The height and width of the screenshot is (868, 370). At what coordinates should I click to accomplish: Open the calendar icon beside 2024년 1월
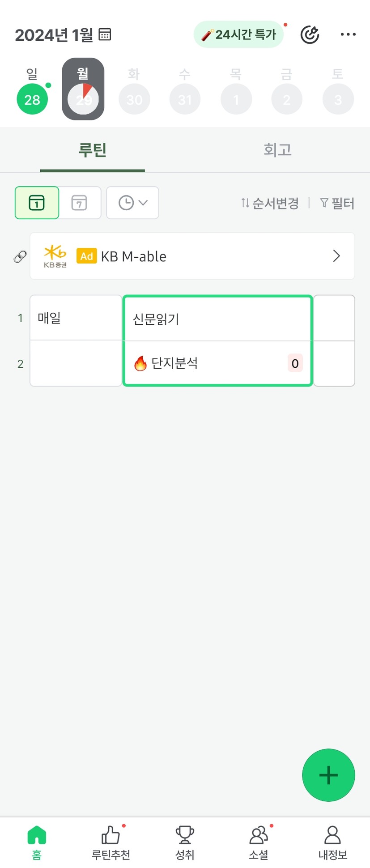tap(105, 34)
